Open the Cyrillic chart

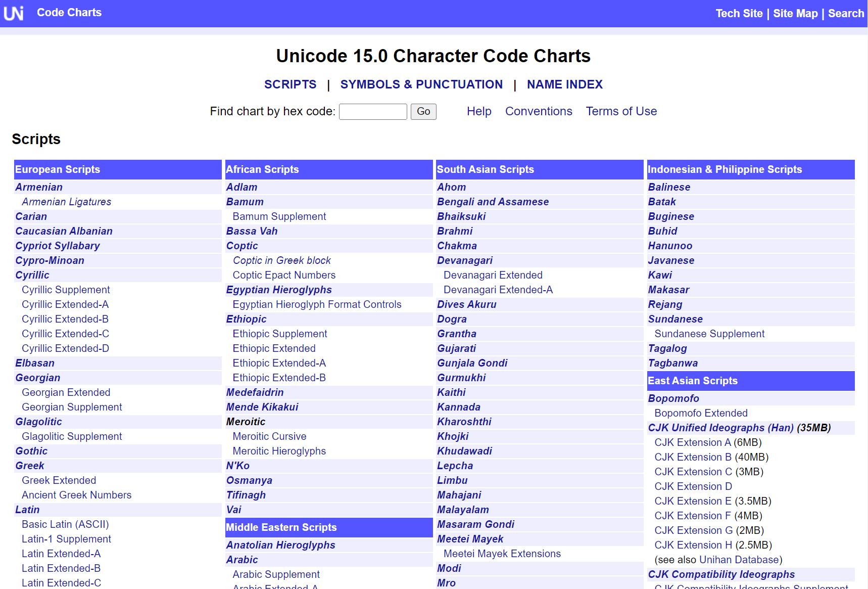pyautogui.click(x=32, y=275)
